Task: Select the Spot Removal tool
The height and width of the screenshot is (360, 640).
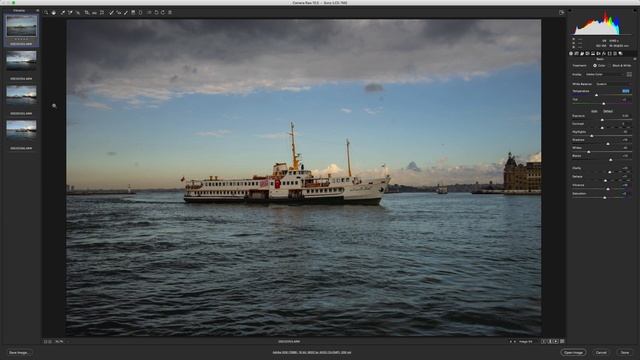Action: click(111, 12)
